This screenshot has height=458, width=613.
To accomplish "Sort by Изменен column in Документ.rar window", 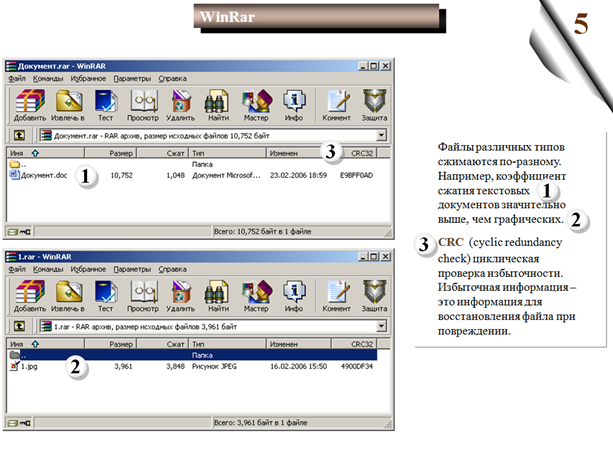I will (x=299, y=153).
